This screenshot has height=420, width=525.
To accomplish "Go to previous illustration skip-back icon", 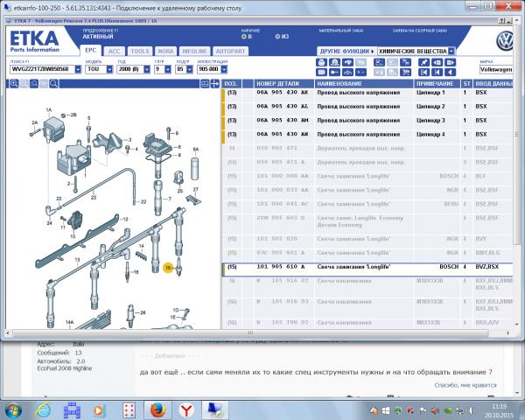I will point(437,72).
